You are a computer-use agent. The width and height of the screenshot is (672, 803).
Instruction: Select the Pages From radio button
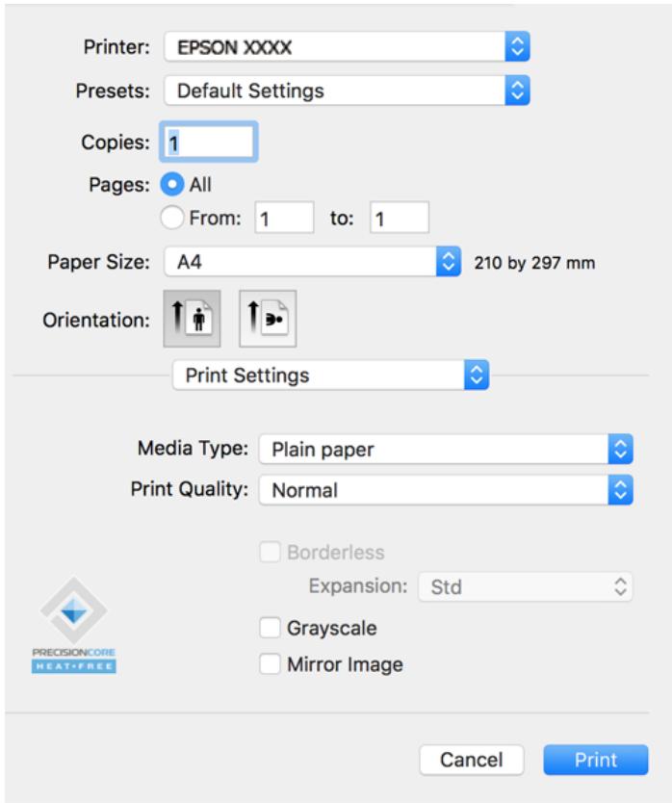coord(172,218)
